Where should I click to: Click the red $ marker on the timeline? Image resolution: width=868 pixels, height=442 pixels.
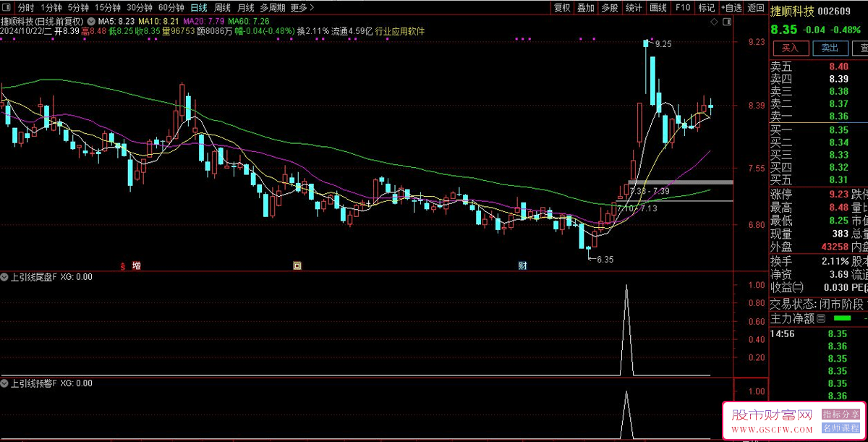[x=123, y=266]
